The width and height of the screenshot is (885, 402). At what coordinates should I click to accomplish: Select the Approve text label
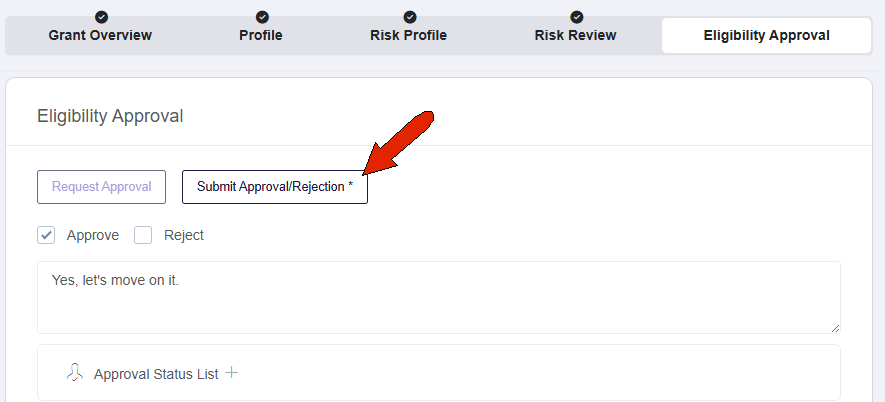click(93, 235)
